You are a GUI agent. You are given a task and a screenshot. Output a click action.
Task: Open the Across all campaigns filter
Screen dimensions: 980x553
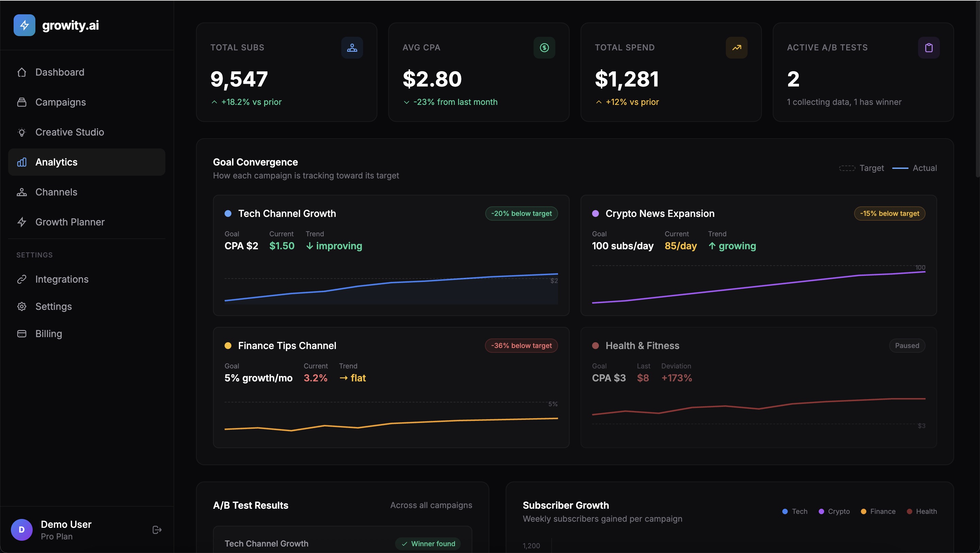(x=431, y=505)
